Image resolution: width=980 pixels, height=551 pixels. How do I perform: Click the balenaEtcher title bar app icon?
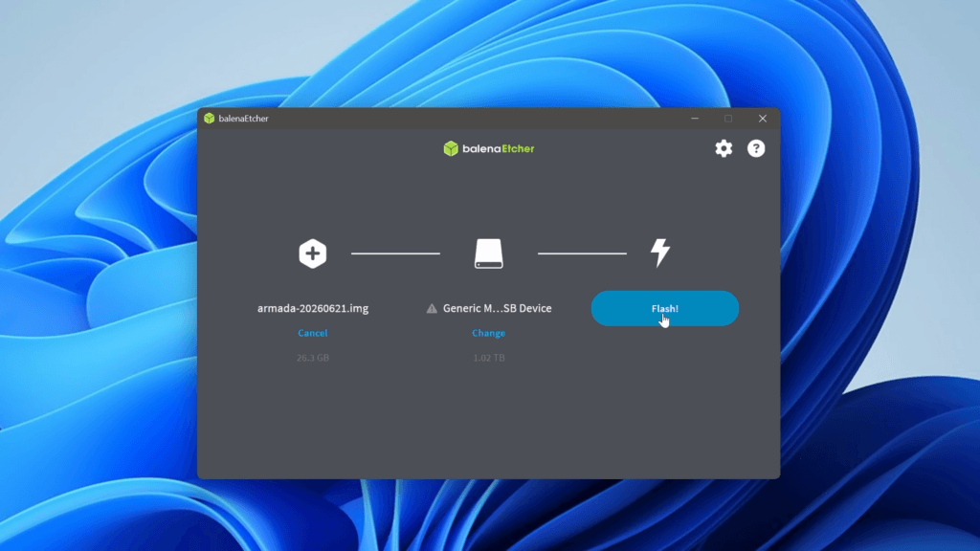[x=210, y=118]
